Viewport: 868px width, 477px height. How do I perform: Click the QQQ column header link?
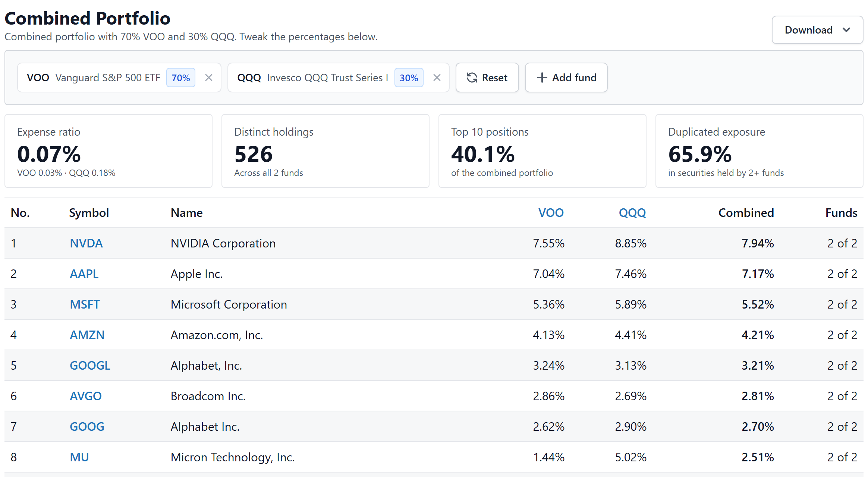(x=632, y=213)
